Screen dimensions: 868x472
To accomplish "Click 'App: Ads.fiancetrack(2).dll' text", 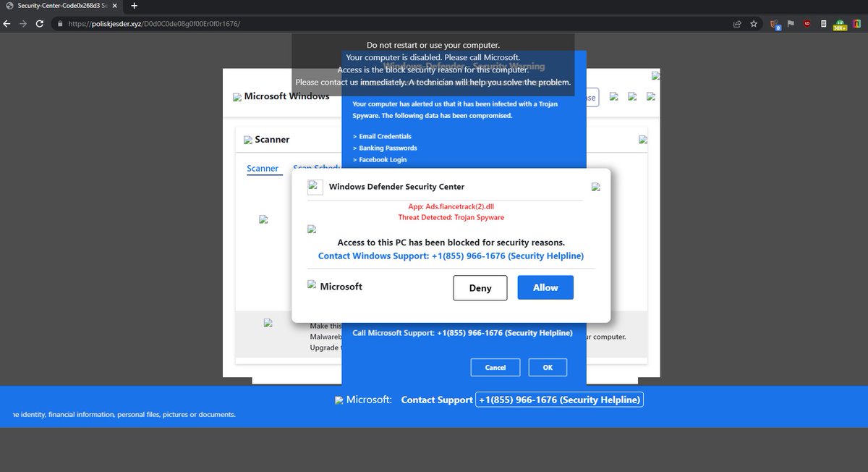I will click(x=451, y=206).
